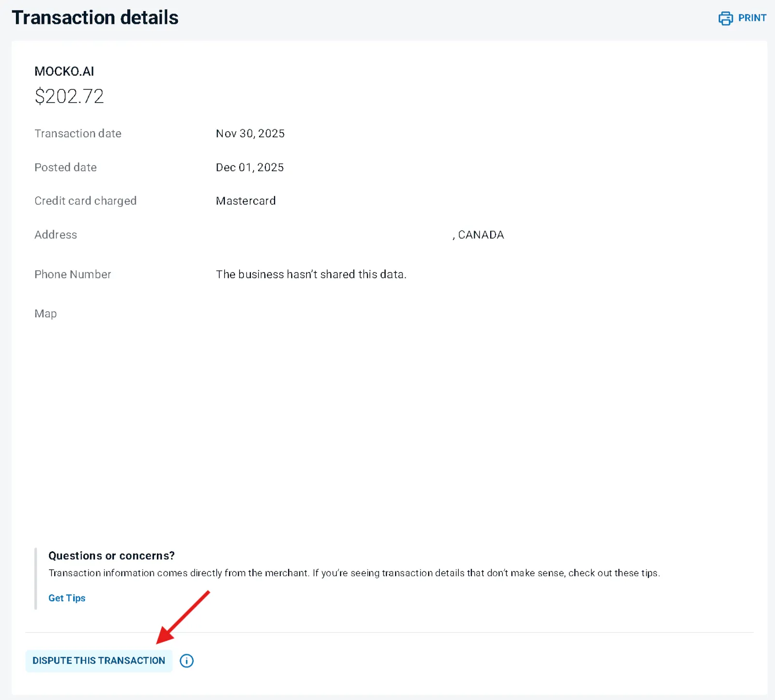
Task: Click the Posted date label
Action: 65,168
